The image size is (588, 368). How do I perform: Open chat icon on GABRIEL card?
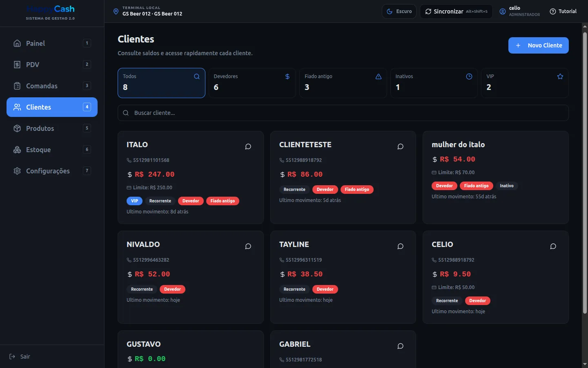[401, 346]
